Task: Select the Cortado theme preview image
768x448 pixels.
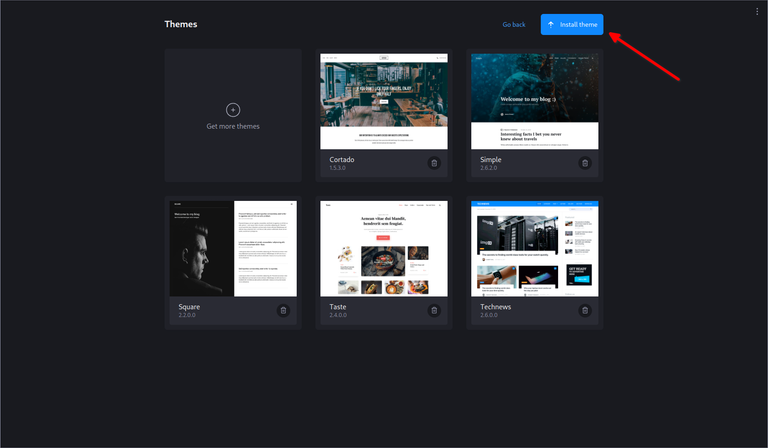Action: (x=384, y=101)
